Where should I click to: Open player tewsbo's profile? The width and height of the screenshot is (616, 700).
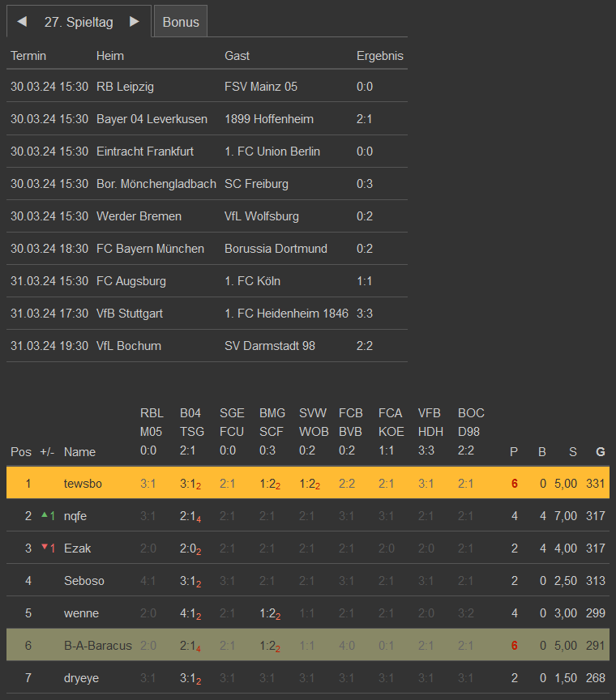tap(83, 484)
